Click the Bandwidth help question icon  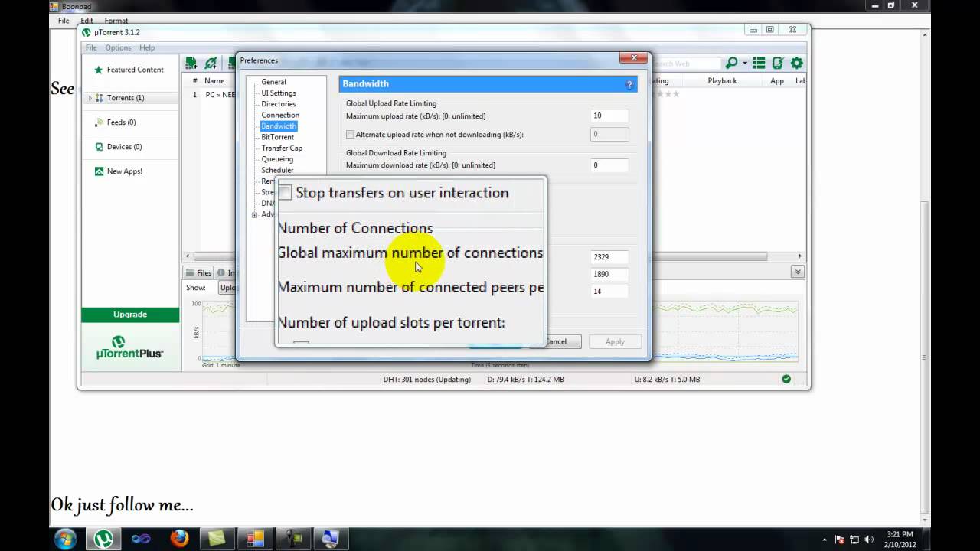click(629, 84)
